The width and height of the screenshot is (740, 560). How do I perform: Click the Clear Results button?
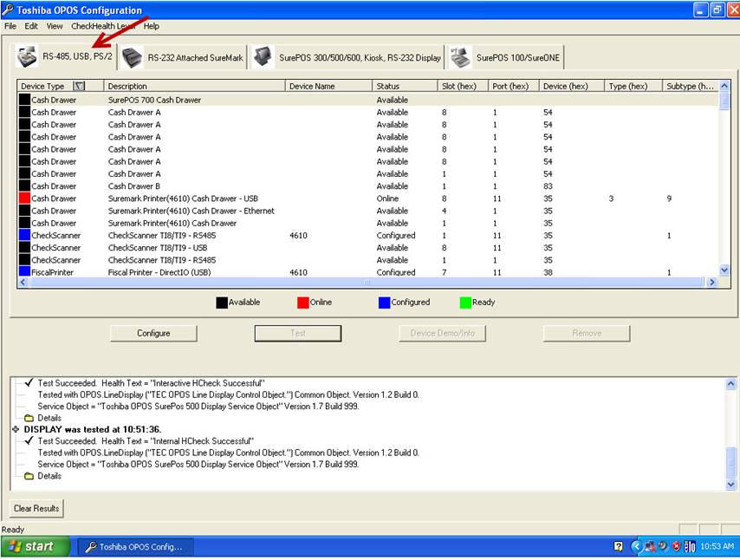point(36,508)
